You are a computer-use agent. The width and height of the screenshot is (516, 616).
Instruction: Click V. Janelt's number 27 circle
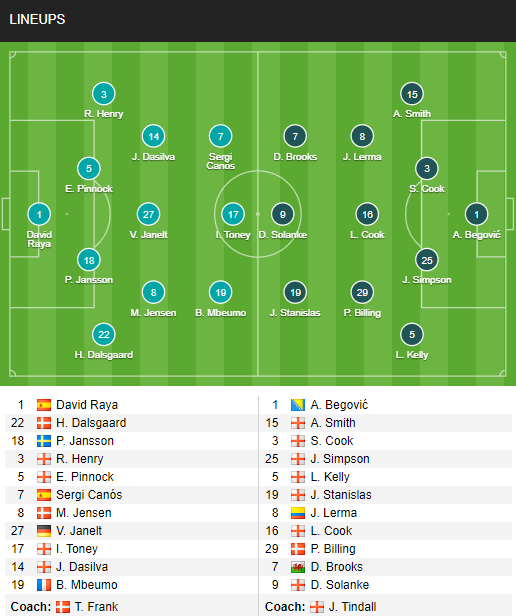(148, 214)
